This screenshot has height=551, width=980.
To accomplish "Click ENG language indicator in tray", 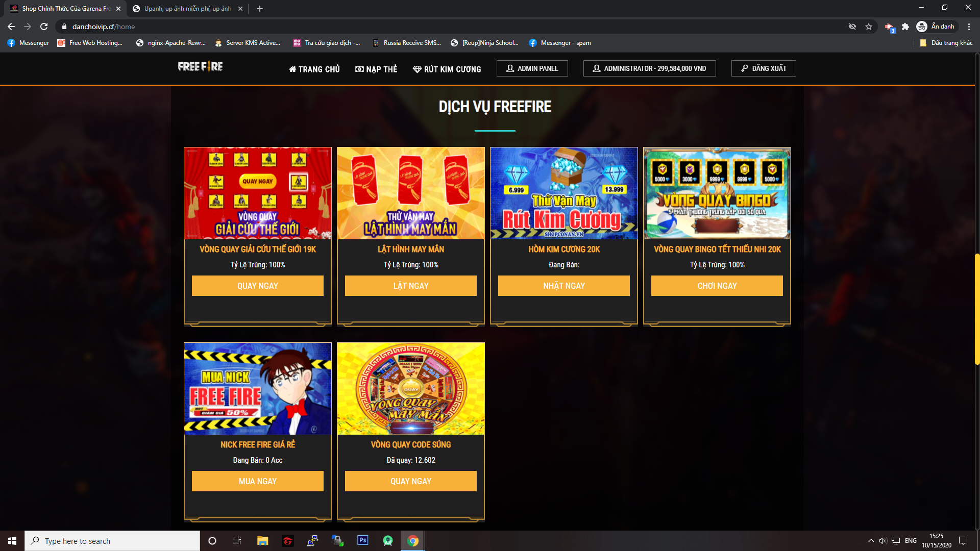I will [x=911, y=541].
